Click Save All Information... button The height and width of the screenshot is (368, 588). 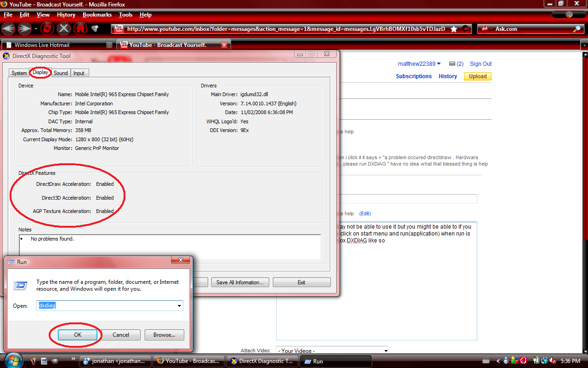(x=240, y=282)
